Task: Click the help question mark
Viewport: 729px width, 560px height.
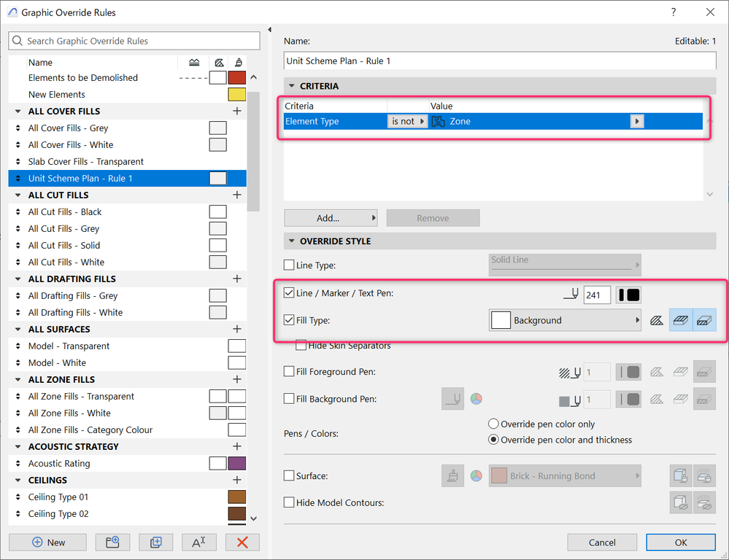Action: [674, 12]
